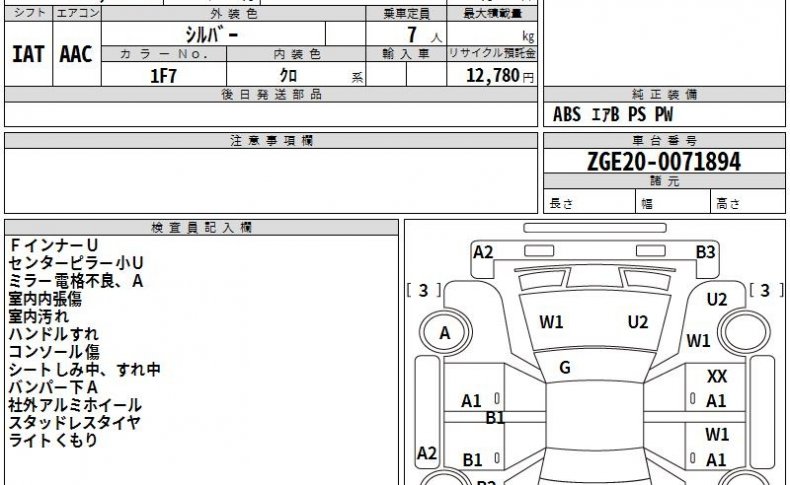The height and width of the screenshot is (485, 790).
Task: Click the shift value 'IAT'
Action: [28, 54]
